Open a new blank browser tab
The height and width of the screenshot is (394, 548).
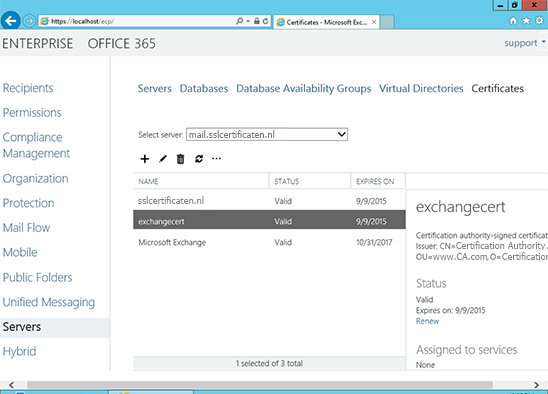coord(387,22)
